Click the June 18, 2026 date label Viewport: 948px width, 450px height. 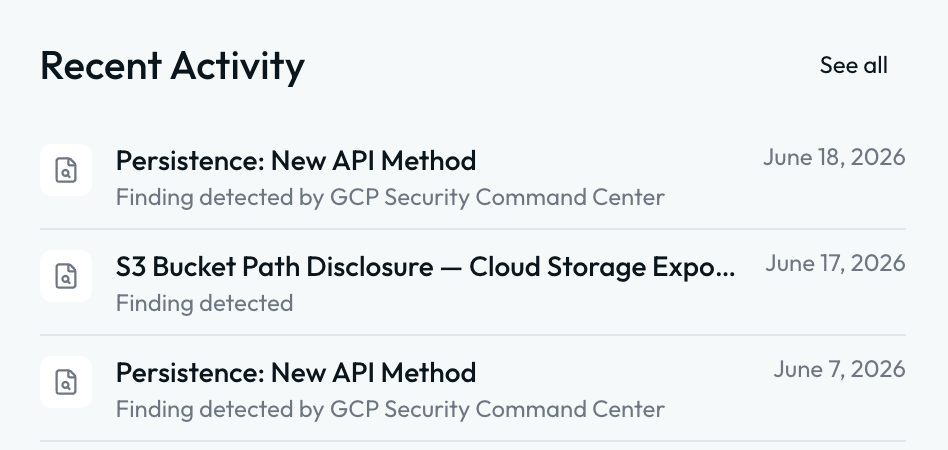pos(834,157)
